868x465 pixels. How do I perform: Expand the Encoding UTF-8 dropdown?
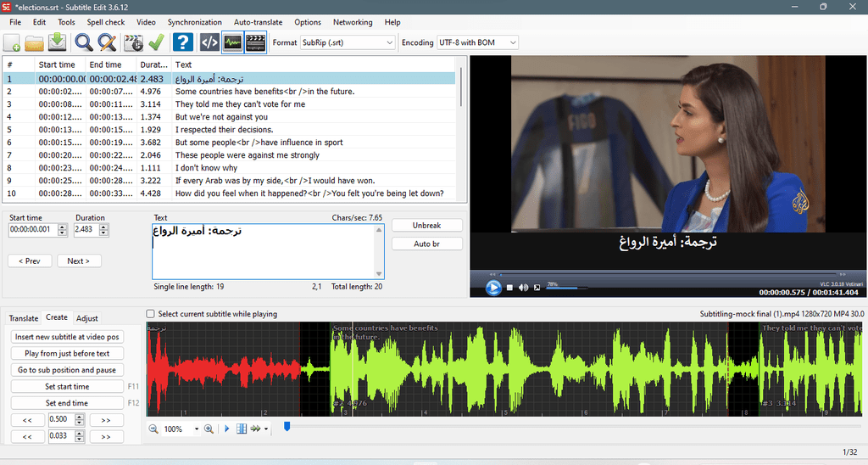478,42
